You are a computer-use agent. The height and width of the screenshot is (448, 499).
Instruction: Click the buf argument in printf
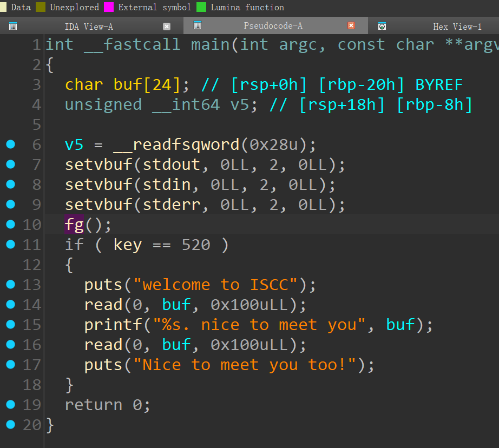click(x=400, y=325)
